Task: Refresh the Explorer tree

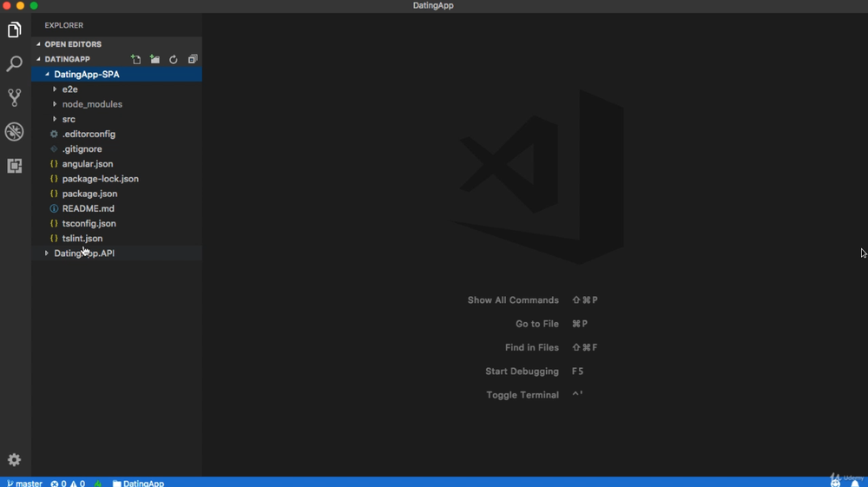Action: click(x=174, y=59)
